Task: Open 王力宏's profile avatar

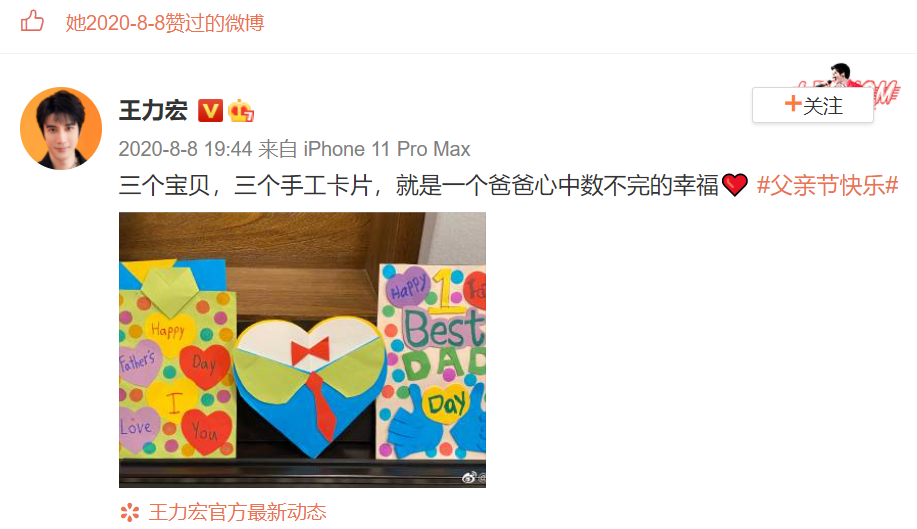Action: 61,129
